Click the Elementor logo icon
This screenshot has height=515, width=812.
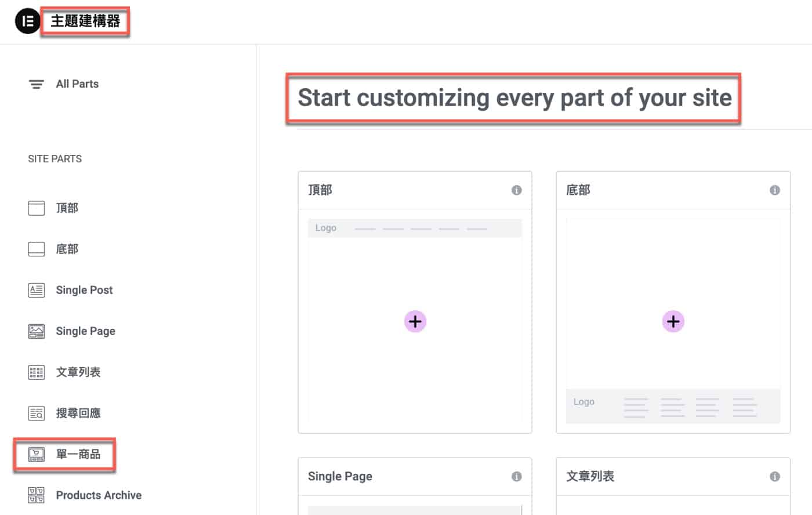tap(27, 21)
